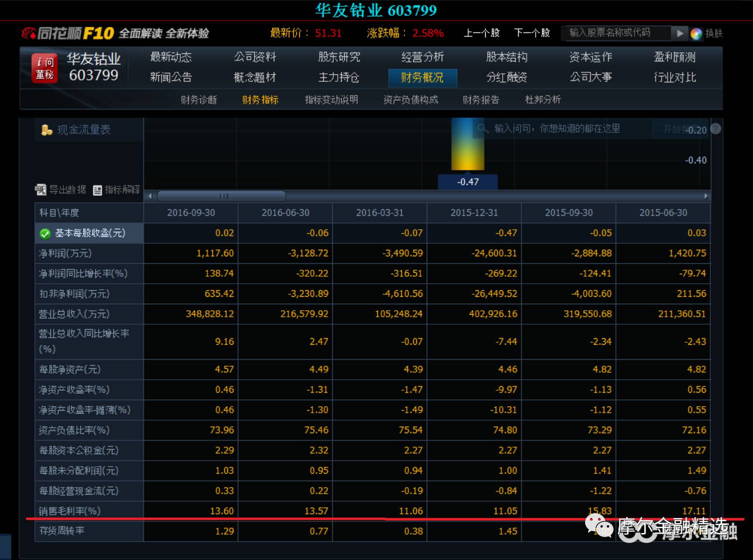
Task: Click the 科目\年度 header cell
Action: [89, 213]
